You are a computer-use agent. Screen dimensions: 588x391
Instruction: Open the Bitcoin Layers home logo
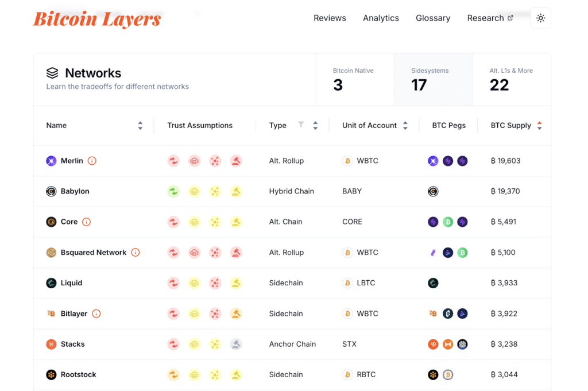(97, 19)
